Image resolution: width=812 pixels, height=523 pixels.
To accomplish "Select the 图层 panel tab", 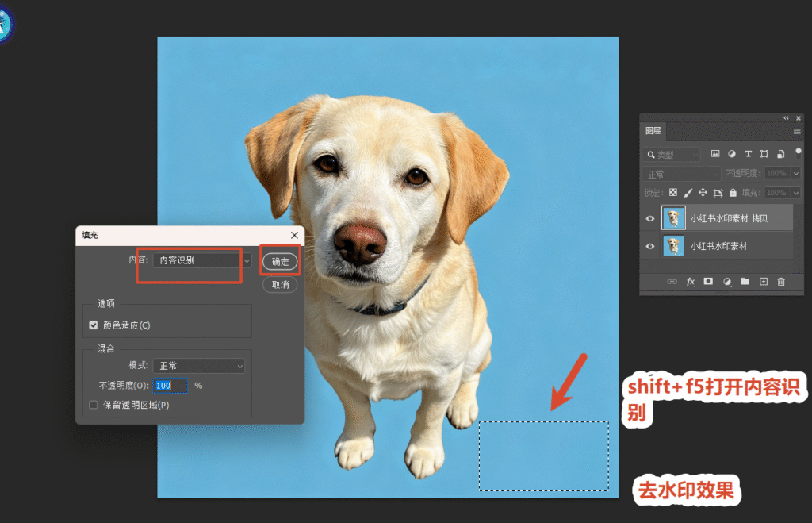I will tap(653, 131).
